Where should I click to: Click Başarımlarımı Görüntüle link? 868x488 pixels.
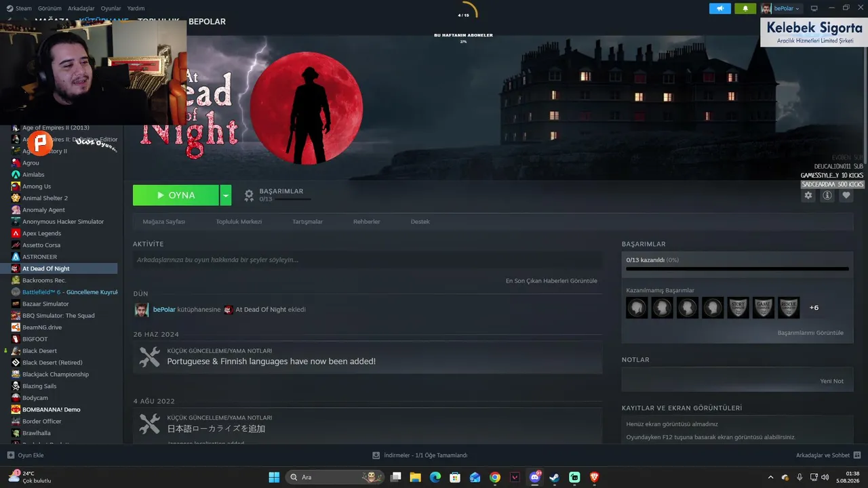click(810, 333)
